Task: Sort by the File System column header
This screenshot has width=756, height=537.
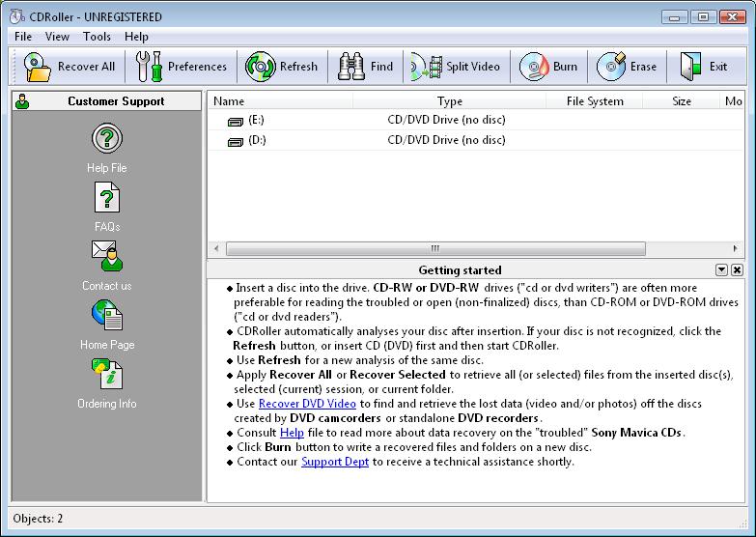Action: (595, 101)
